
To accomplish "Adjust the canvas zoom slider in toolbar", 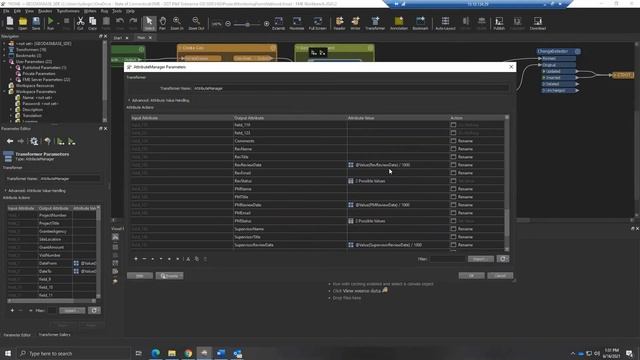I will coord(247,24).
